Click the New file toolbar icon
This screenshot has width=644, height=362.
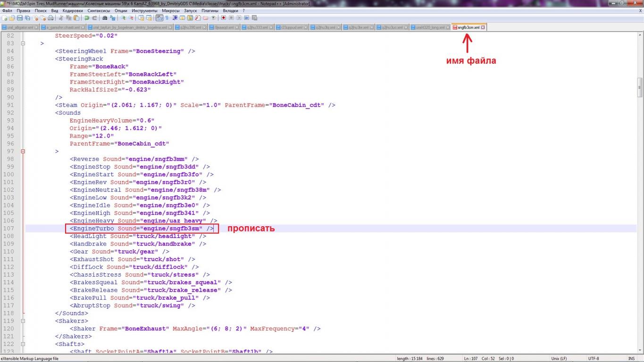tap(4, 18)
